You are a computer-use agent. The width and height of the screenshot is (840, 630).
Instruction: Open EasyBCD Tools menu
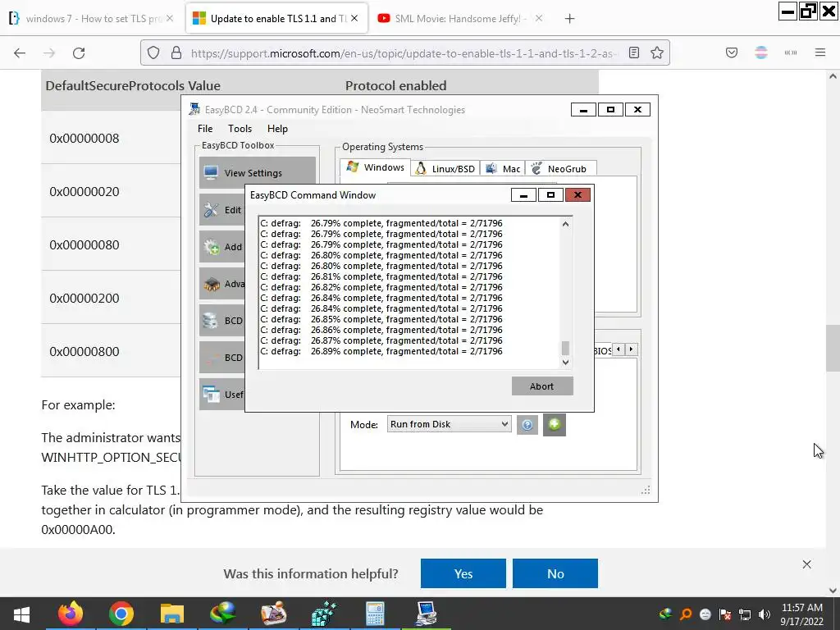(x=240, y=129)
